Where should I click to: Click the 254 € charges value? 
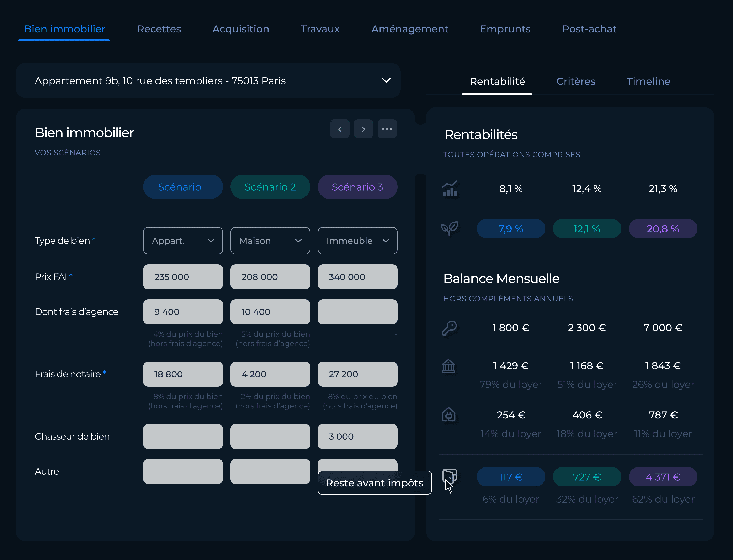coord(511,415)
